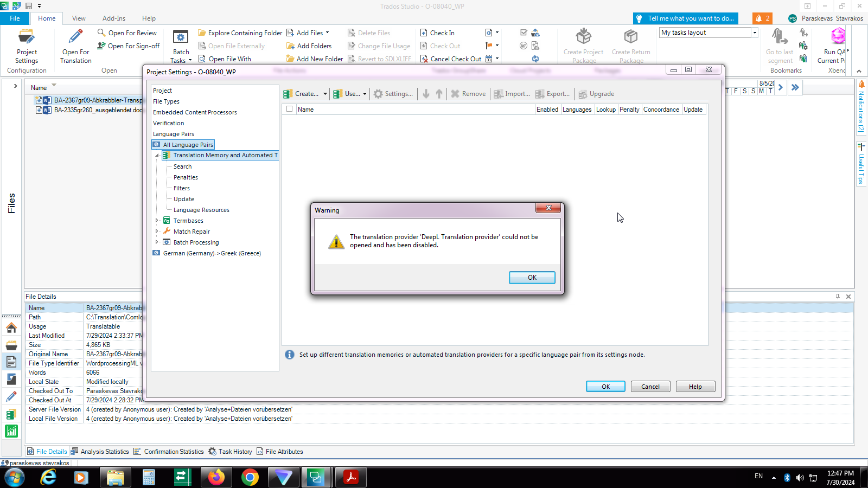
Task: Open the My tasks layout dropdown
Action: coord(754,33)
